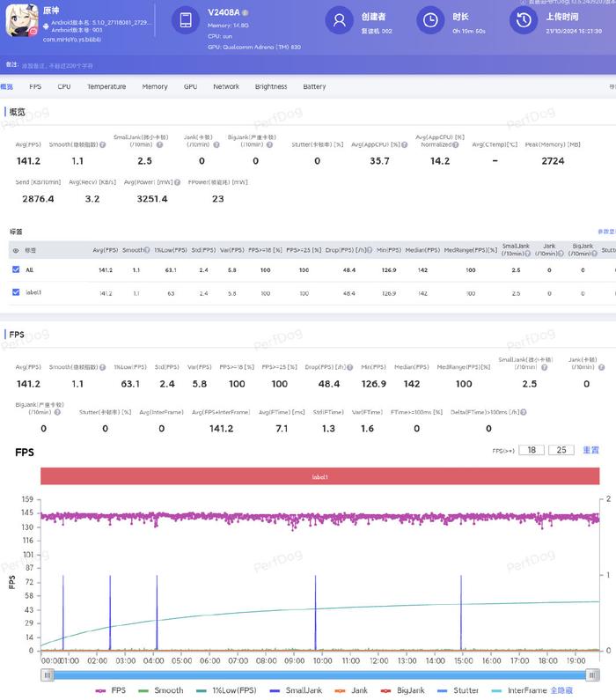Click the upload time clock icon
This screenshot has height=700, width=616.
point(523,21)
